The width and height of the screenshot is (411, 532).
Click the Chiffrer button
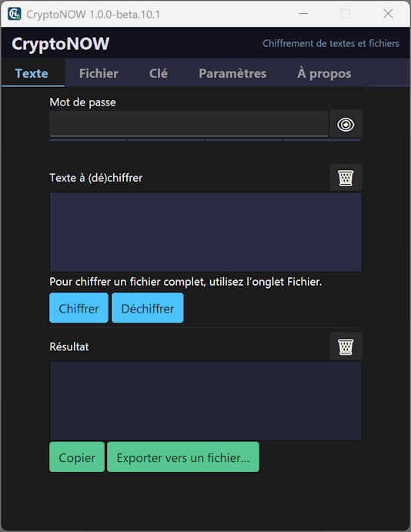(79, 308)
